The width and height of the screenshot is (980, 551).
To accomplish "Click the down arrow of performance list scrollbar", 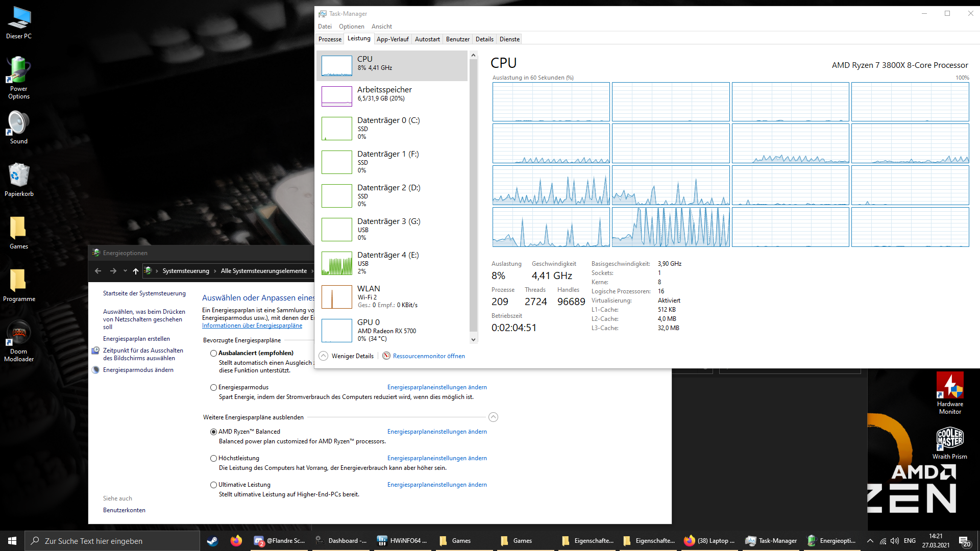I will (473, 339).
